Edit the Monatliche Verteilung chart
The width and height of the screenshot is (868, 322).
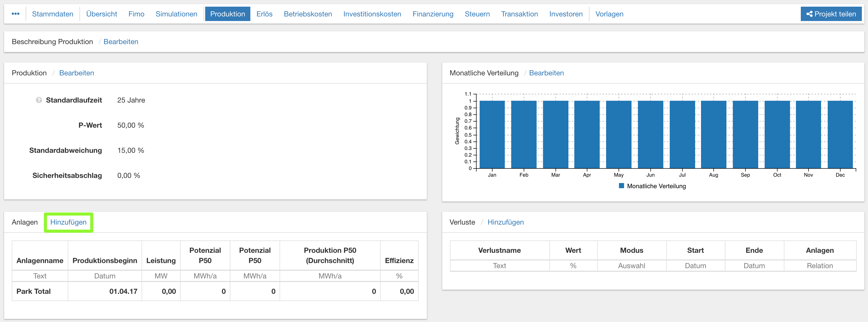(546, 73)
